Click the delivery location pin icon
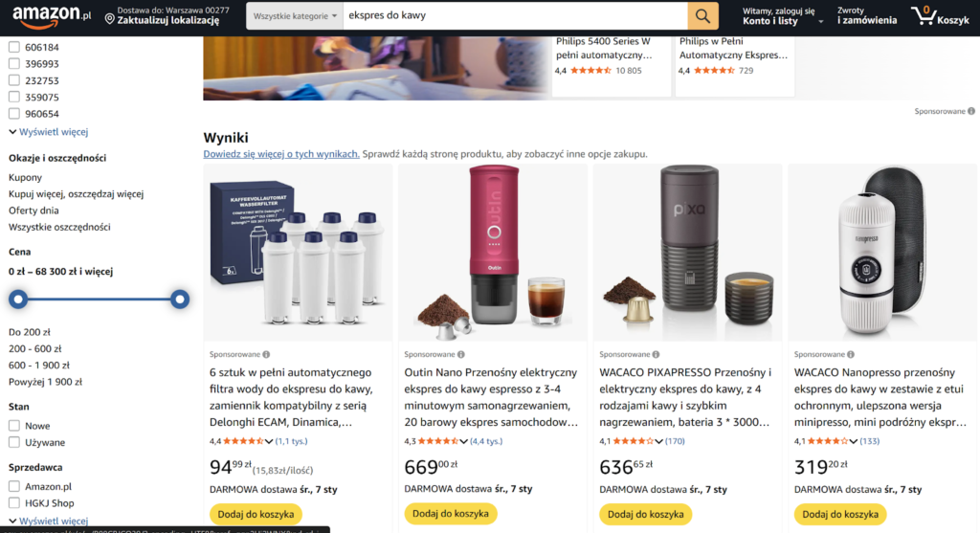 (109, 19)
